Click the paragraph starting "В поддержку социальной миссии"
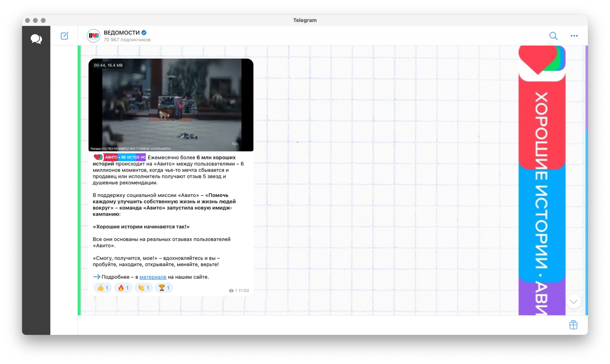Image resolution: width=610 pixels, height=364 pixels. click(164, 205)
